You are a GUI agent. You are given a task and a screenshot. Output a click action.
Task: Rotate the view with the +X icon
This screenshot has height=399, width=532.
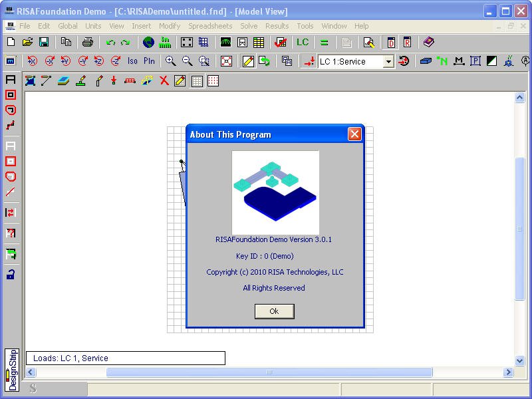32,61
